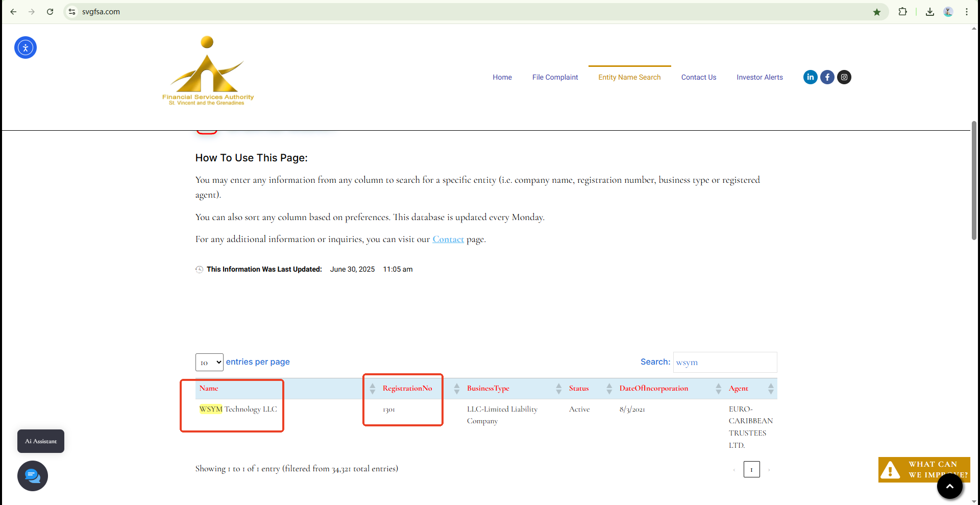Screen dimensions: 980x505
Task: Select page 1 in pagination
Action: [751, 469]
